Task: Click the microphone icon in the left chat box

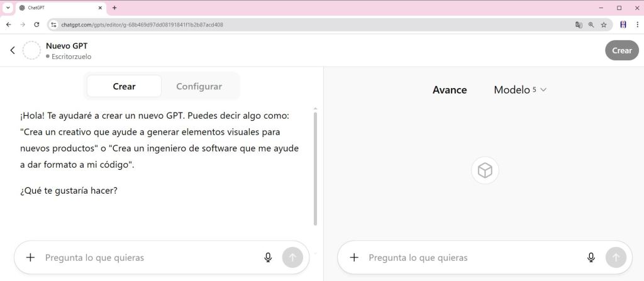Action: 268,257
